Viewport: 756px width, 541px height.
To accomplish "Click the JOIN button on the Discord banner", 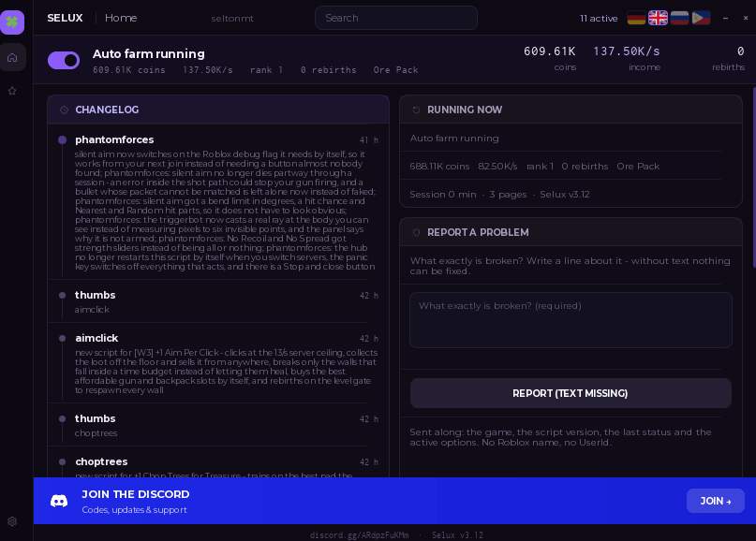I will [x=716, y=501].
